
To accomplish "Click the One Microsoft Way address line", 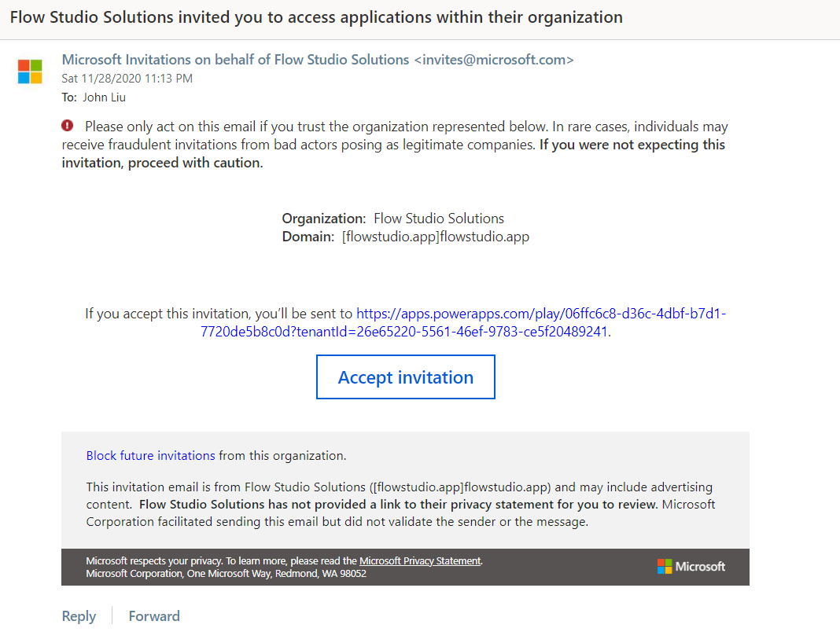I will click(226, 574).
